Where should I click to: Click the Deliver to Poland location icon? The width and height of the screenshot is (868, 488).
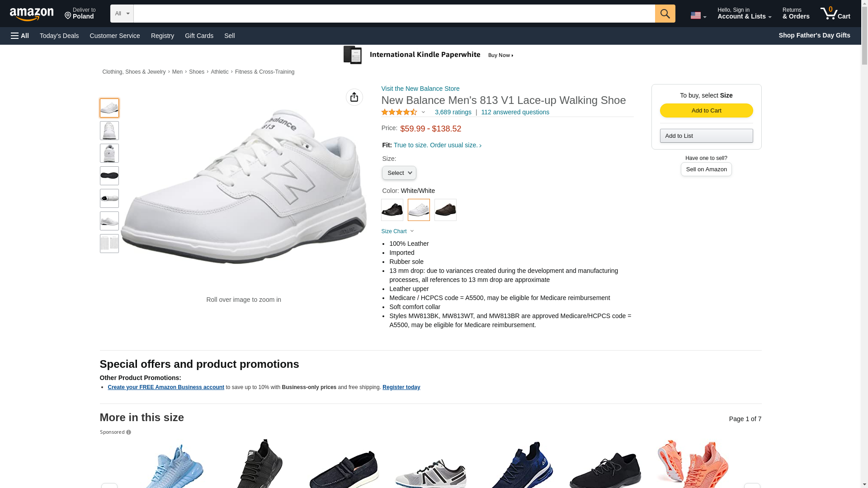pos(68,16)
